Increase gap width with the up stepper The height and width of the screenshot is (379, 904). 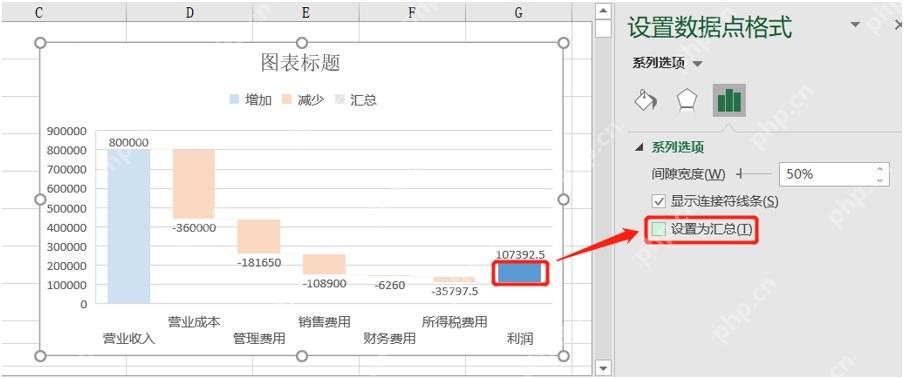coord(879,168)
